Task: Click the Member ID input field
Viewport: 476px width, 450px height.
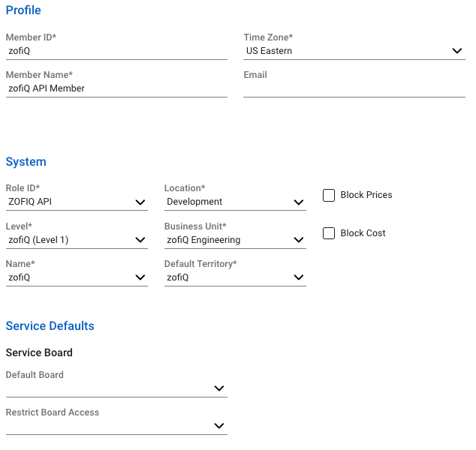Action: [x=116, y=51]
